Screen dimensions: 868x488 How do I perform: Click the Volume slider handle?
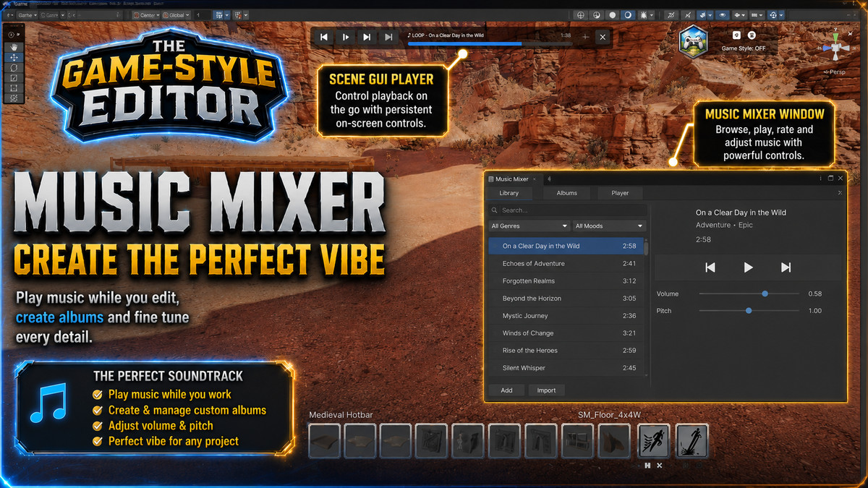point(765,294)
